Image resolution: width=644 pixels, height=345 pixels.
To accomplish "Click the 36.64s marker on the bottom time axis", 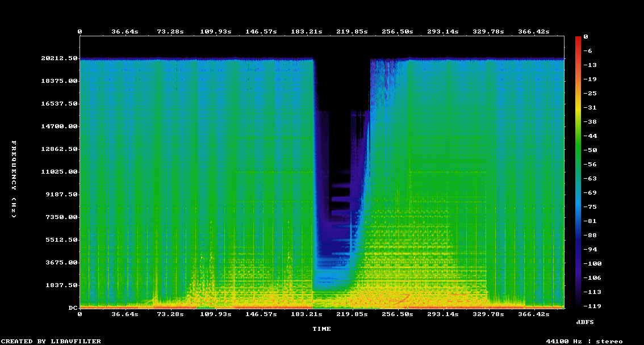I will pyautogui.click(x=125, y=314).
